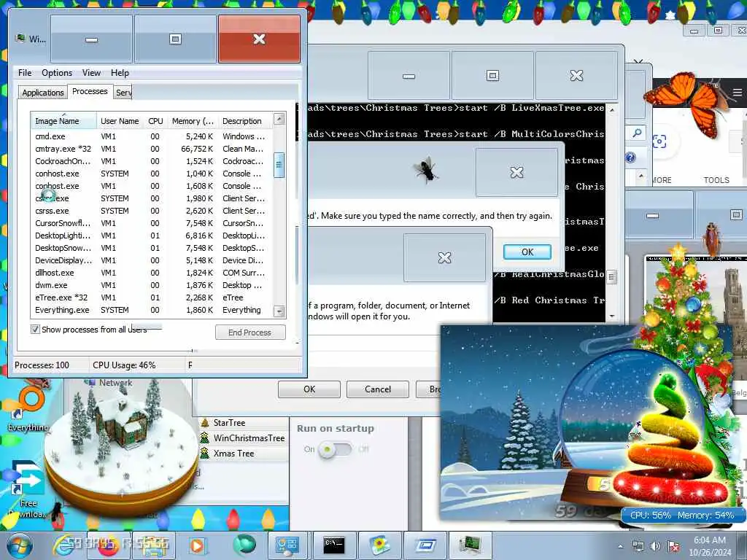Open the taskbar clock showing 6:04 AM

pyautogui.click(x=710, y=546)
